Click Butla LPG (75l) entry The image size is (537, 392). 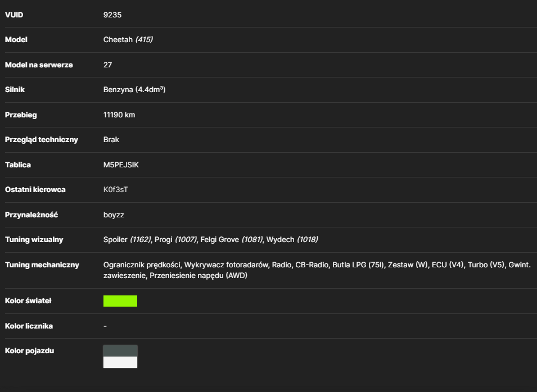358,265
